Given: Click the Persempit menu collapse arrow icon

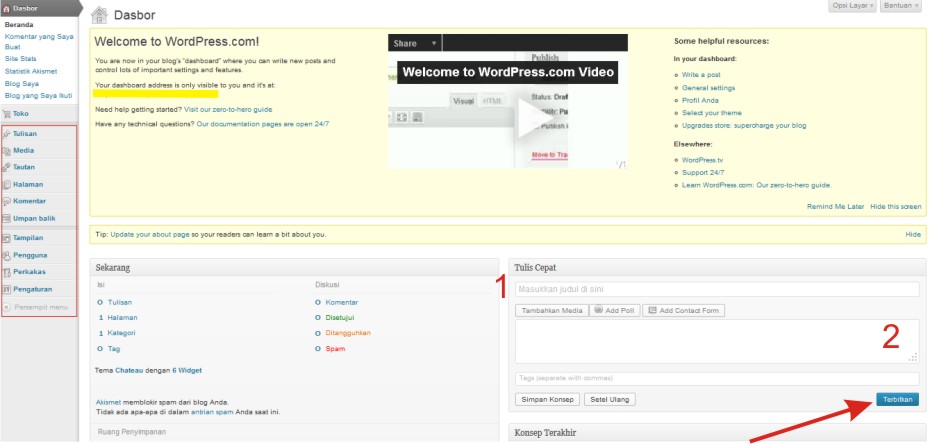Looking at the screenshot, I should (x=7, y=307).
